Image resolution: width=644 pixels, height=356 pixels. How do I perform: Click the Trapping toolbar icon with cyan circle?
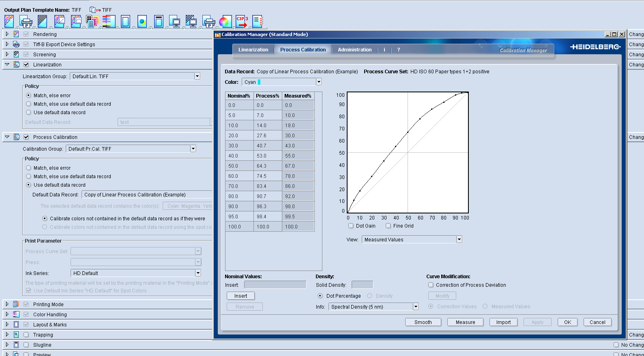(142, 21)
